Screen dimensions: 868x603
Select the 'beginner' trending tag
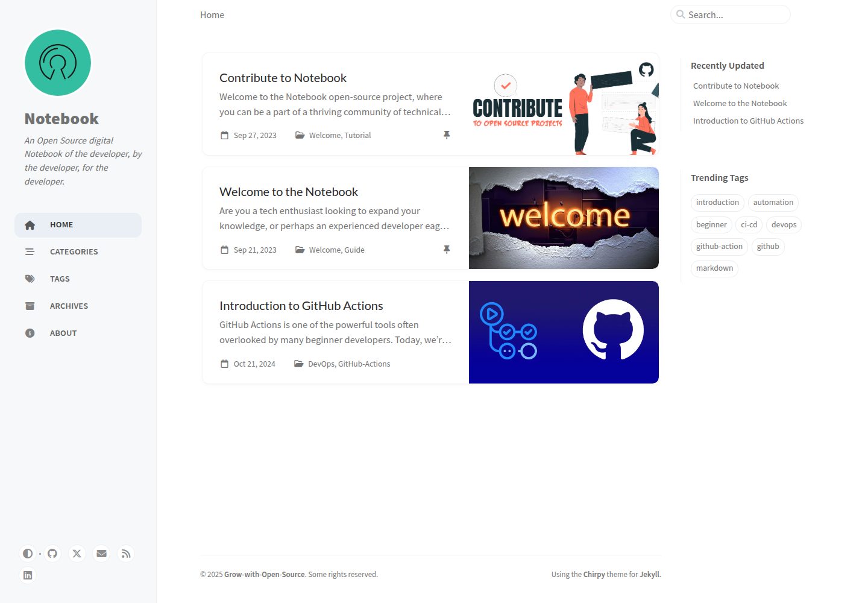click(711, 225)
